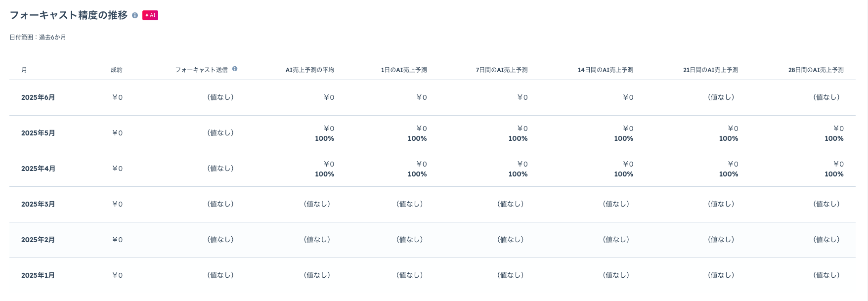Click the 28日間のAI売上予測 column header
Screen dimensions: 868x301
click(x=816, y=70)
